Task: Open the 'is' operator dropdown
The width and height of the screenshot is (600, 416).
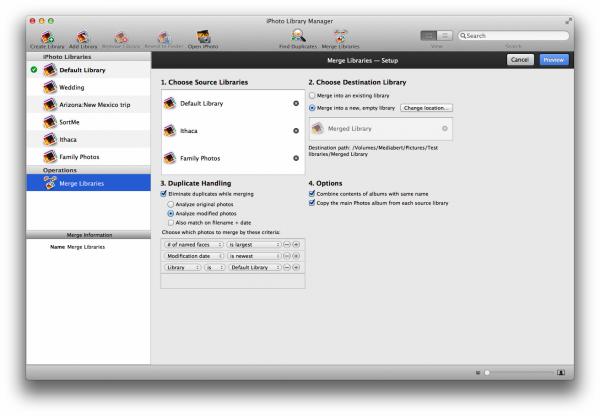Action: click(215, 268)
